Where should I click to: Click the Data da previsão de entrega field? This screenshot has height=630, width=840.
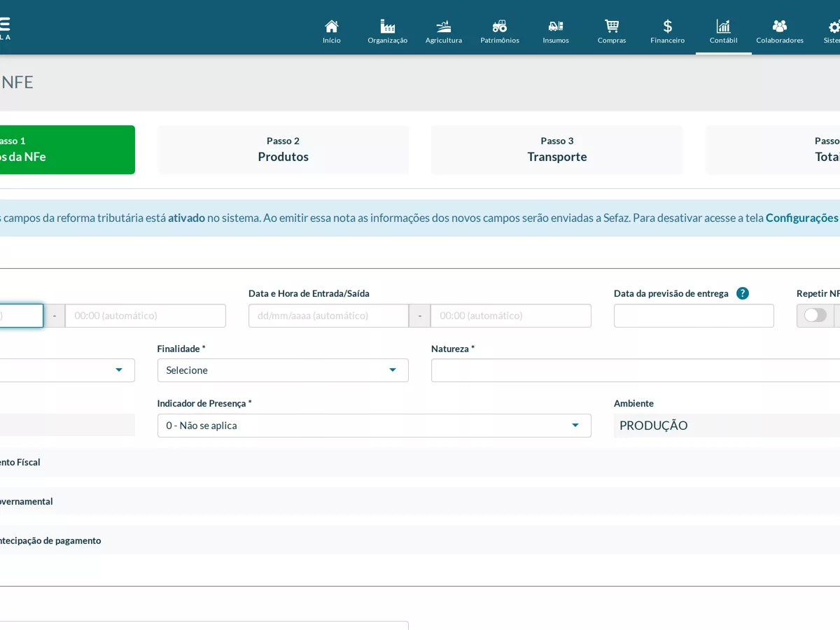pos(694,316)
